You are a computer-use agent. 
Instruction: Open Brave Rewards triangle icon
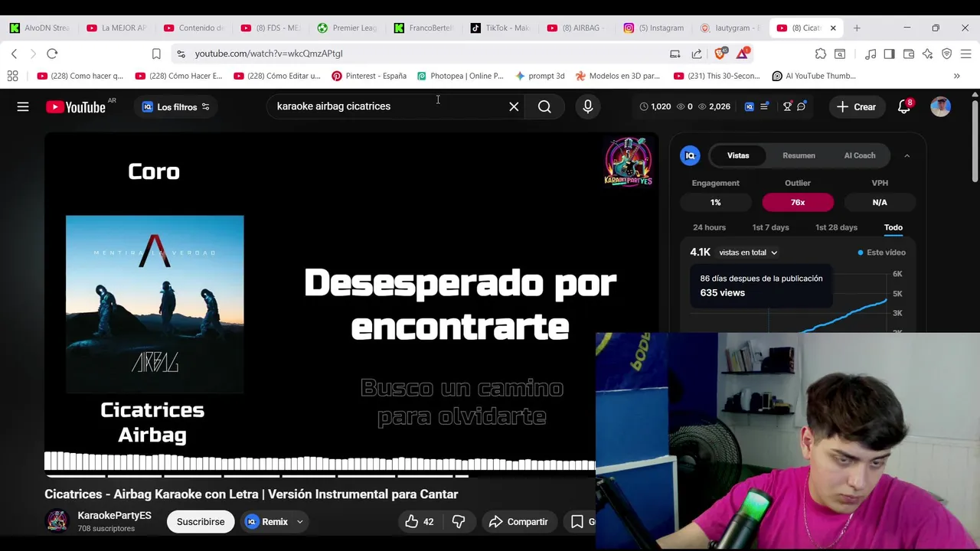coord(743,54)
